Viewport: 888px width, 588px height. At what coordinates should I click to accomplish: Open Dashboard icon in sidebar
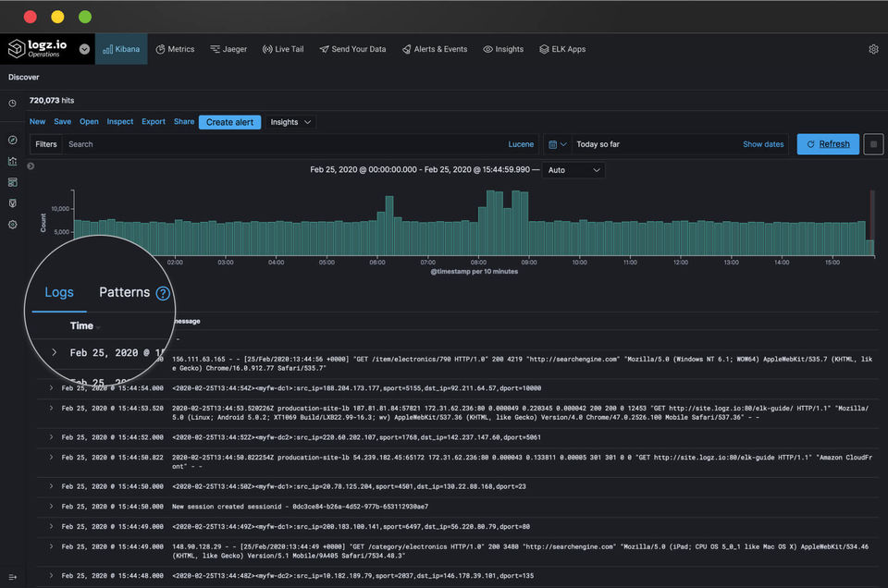[12, 182]
